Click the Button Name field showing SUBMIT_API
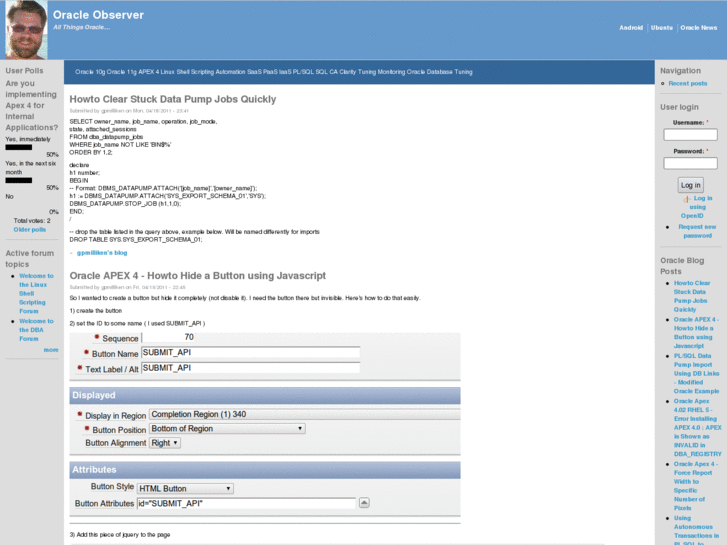727x545 pixels. point(250,353)
